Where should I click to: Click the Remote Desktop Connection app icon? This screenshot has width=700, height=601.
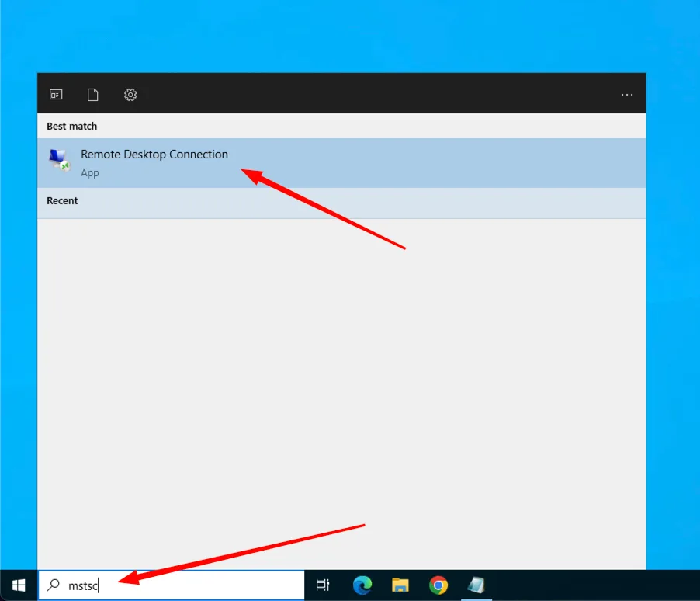pos(59,161)
